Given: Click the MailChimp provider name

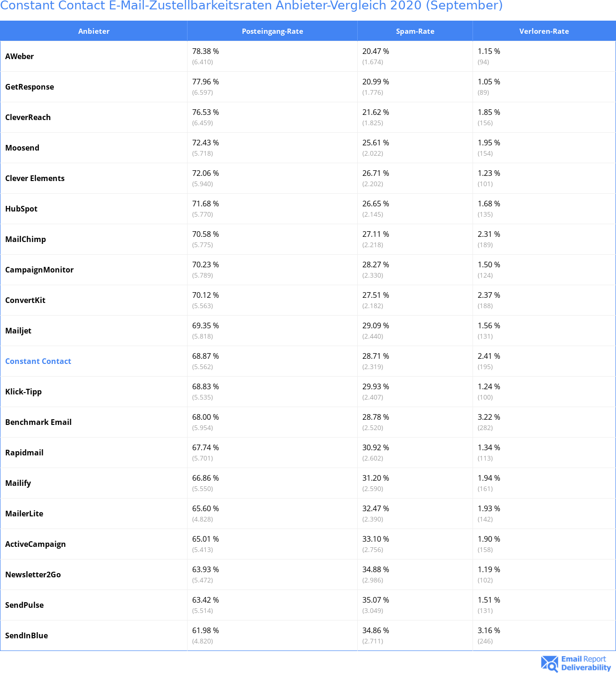Looking at the screenshot, I should (25, 239).
